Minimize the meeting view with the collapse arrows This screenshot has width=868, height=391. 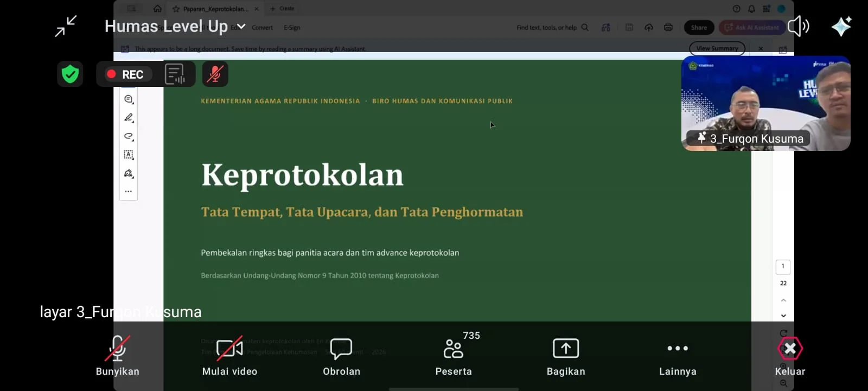click(x=66, y=26)
